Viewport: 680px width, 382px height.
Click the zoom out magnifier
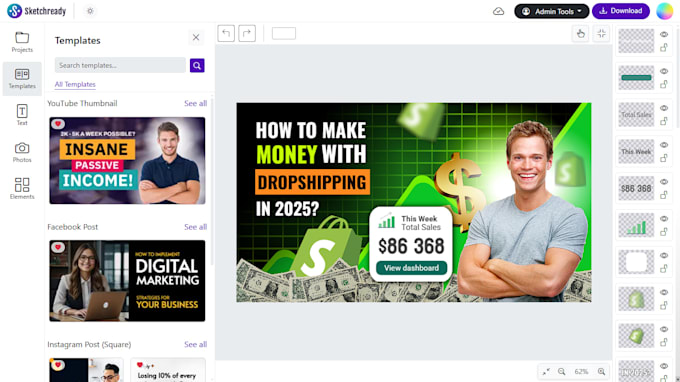[x=562, y=372]
